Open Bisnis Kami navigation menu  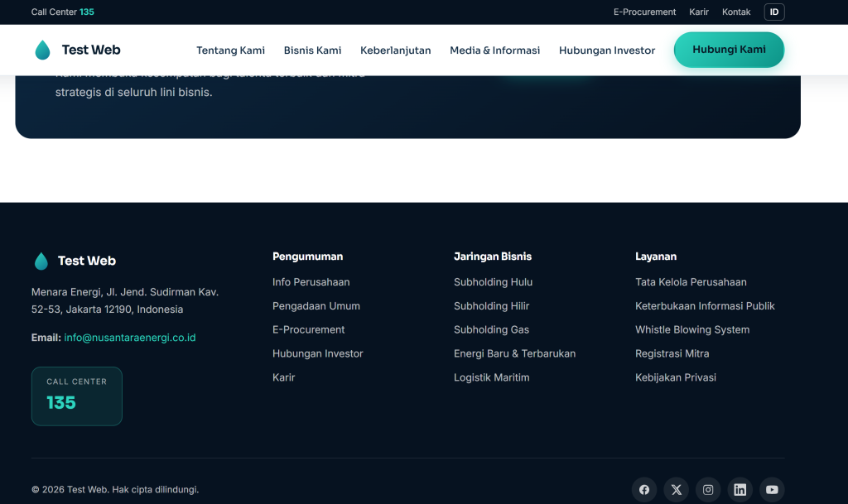(x=312, y=50)
